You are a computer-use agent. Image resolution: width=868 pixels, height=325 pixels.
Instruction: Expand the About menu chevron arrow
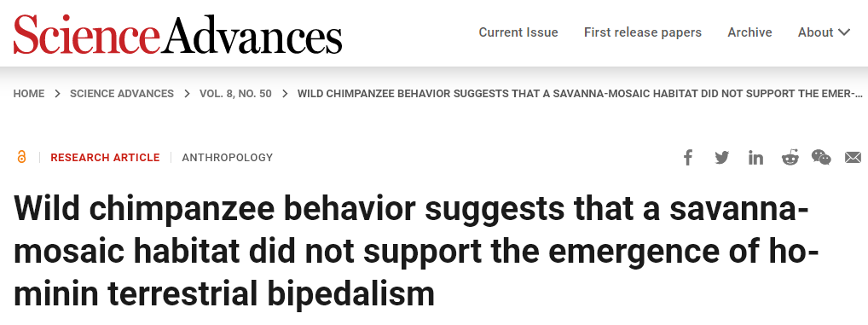[x=844, y=32]
